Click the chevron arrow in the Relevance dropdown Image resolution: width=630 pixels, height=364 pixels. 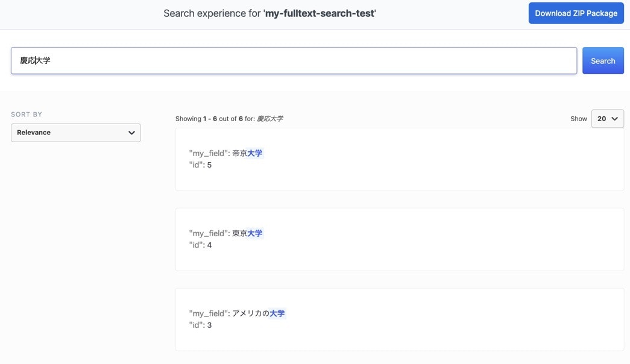click(131, 133)
